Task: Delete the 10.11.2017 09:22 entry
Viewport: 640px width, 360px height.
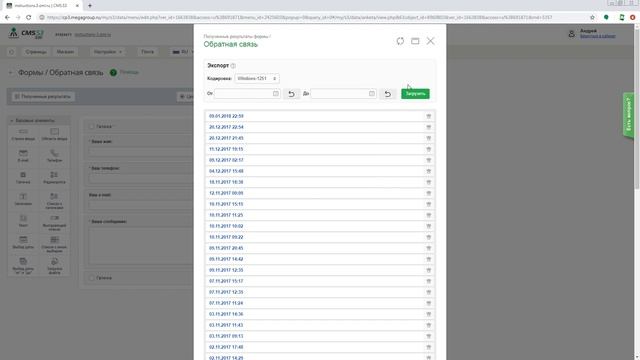Action: tap(429, 237)
